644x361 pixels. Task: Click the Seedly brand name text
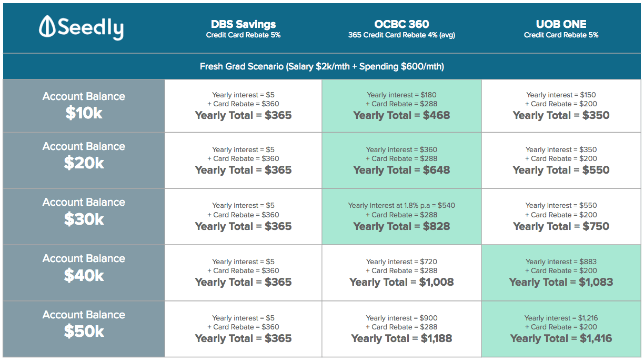pos(90,28)
